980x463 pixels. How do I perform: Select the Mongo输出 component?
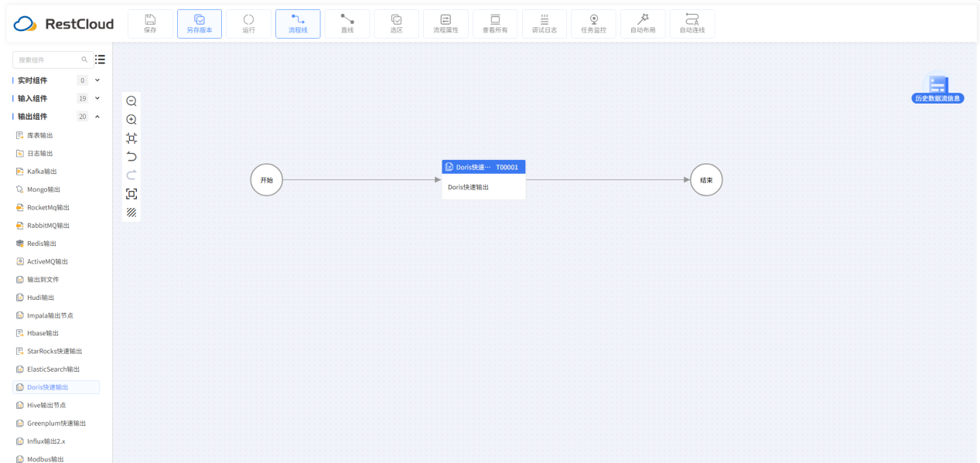[56, 189]
